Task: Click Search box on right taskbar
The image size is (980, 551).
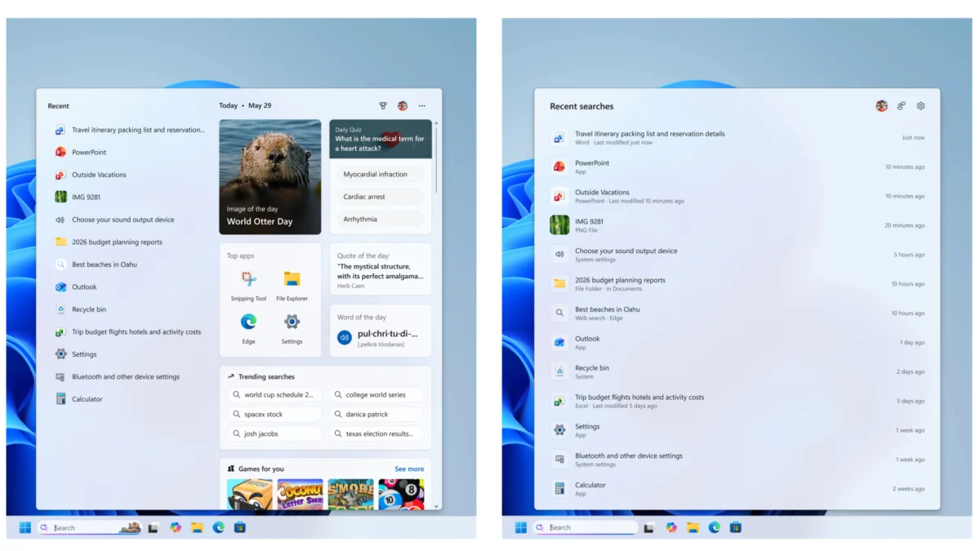Action: pyautogui.click(x=586, y=528)
